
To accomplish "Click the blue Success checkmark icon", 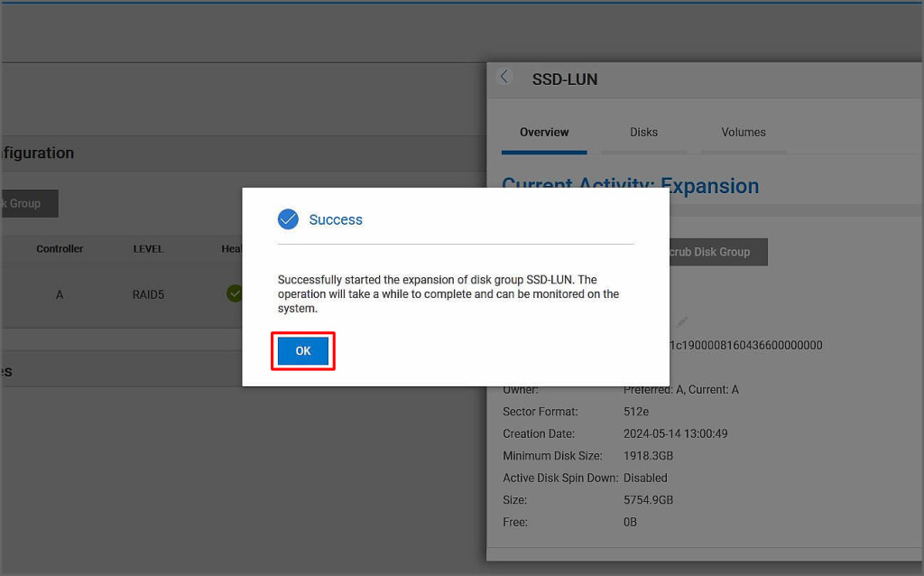I will [x=288, y=219].
